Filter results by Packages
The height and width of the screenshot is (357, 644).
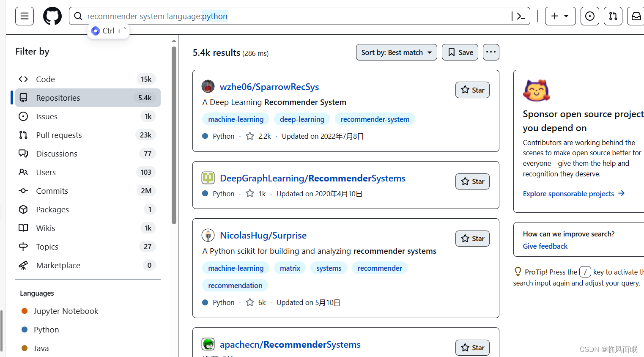(88, 209)
